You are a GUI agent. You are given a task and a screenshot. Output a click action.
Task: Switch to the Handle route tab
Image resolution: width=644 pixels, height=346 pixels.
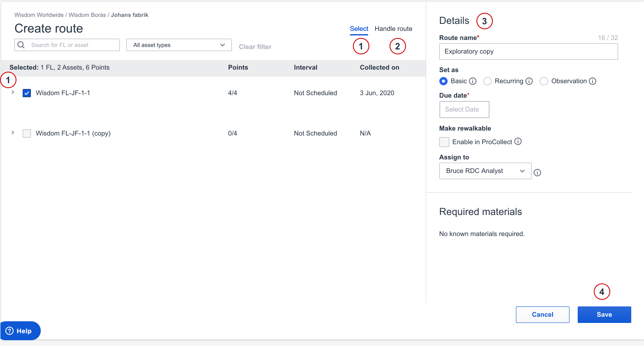(x=394, y=29)
